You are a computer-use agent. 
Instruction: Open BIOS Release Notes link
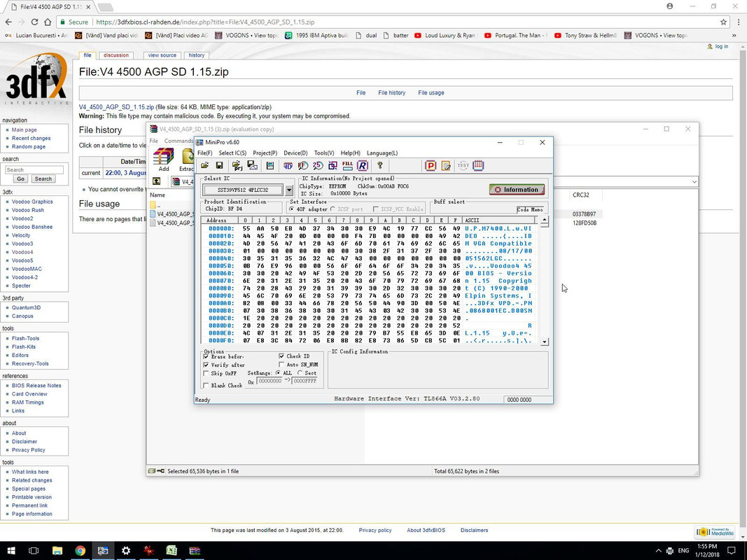36,385
